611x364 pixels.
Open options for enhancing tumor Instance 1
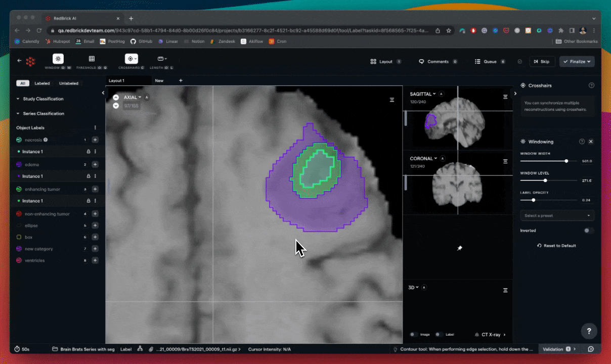coord(95,201)
